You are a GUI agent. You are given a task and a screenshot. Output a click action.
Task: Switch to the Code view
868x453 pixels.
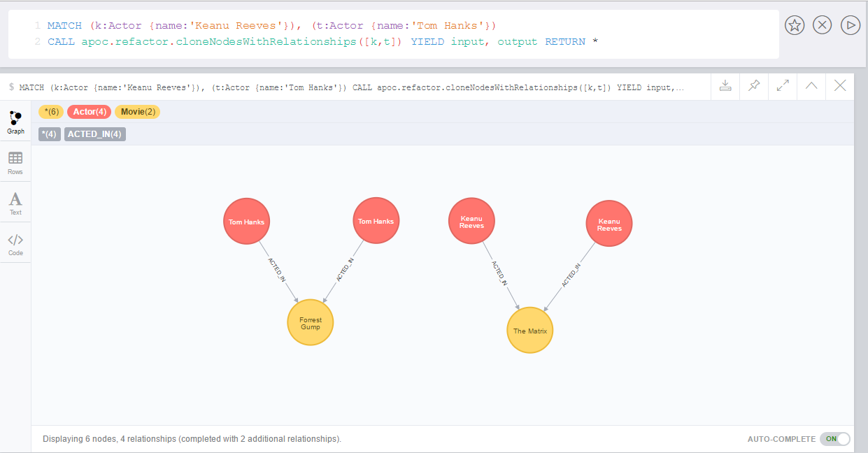[15, 241]
